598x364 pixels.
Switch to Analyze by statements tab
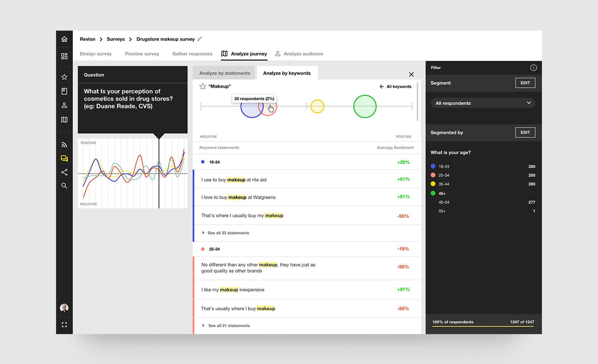coord(225,73)
